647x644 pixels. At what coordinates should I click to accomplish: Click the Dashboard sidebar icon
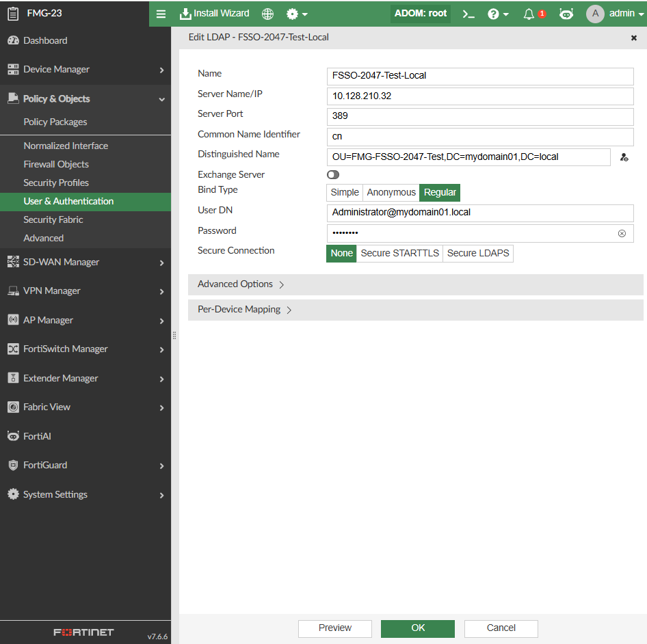pyautogui.click(x=13, y=40)
